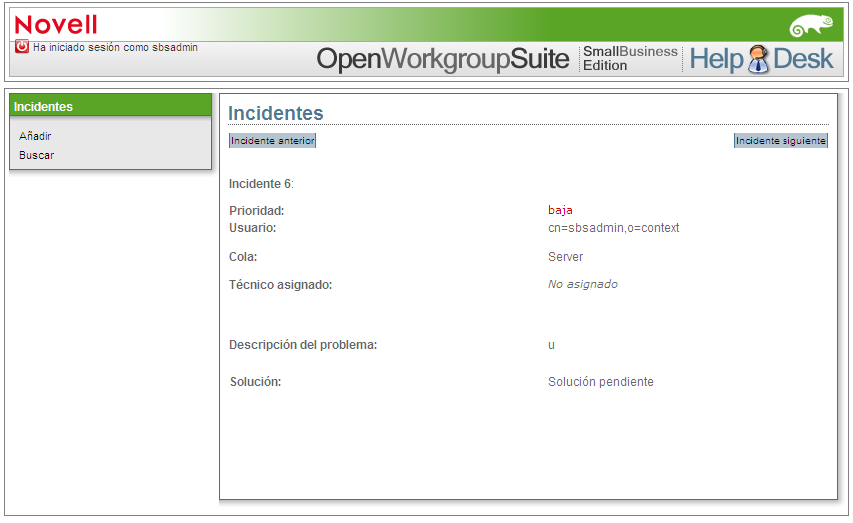Click the 'Cola:' label
This screenshot has height=523, width=853.
(243, 257)
